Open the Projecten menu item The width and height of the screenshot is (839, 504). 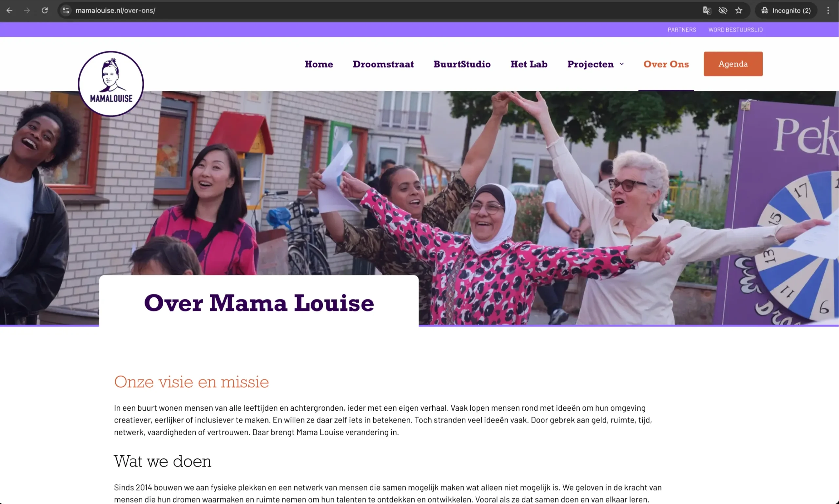click(x=590, y=64)
